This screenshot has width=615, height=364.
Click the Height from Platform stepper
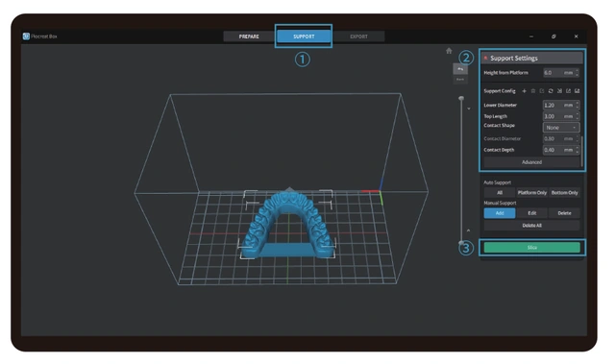(x=577, y=72)
